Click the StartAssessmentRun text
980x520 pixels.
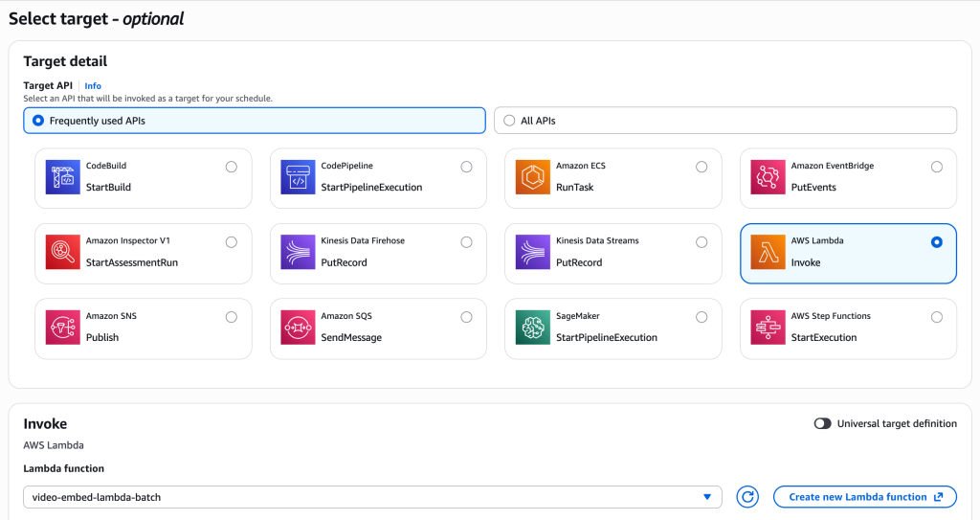tap(132, 262)
